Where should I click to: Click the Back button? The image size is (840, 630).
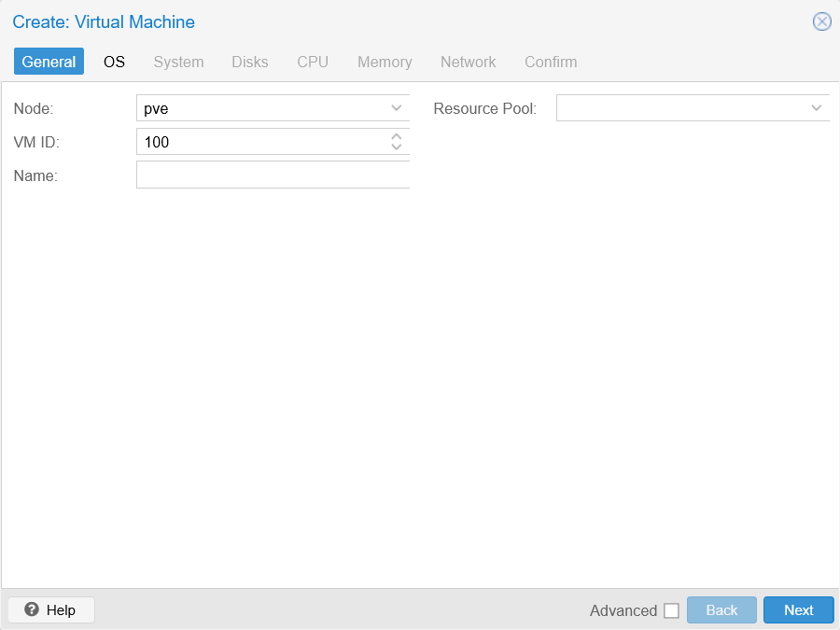721,609
